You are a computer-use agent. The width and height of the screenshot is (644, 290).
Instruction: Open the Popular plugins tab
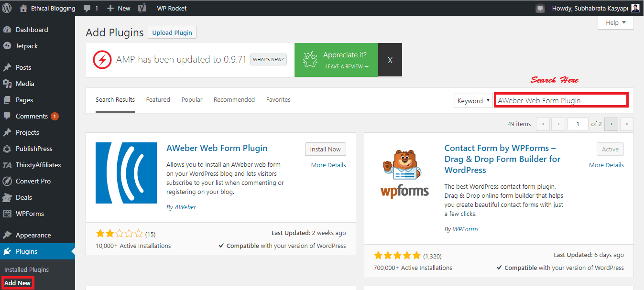click(192, 99)
